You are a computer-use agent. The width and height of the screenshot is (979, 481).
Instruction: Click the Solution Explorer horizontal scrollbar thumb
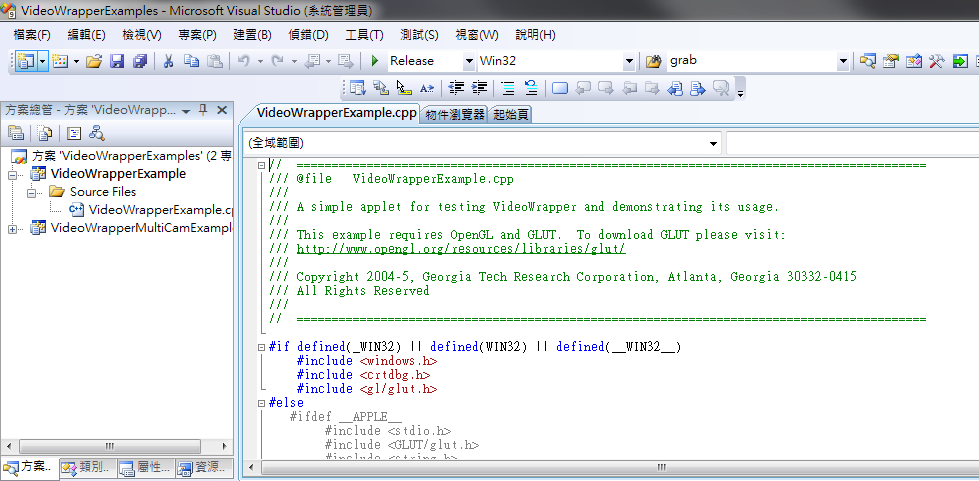coord(110,446)
